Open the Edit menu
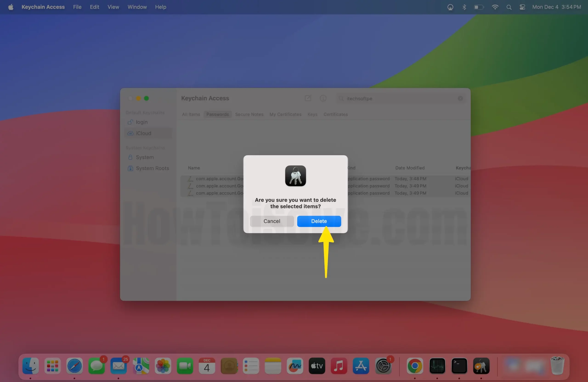The height and width of the screenshot is (382, 588). (x=94, y=7)
